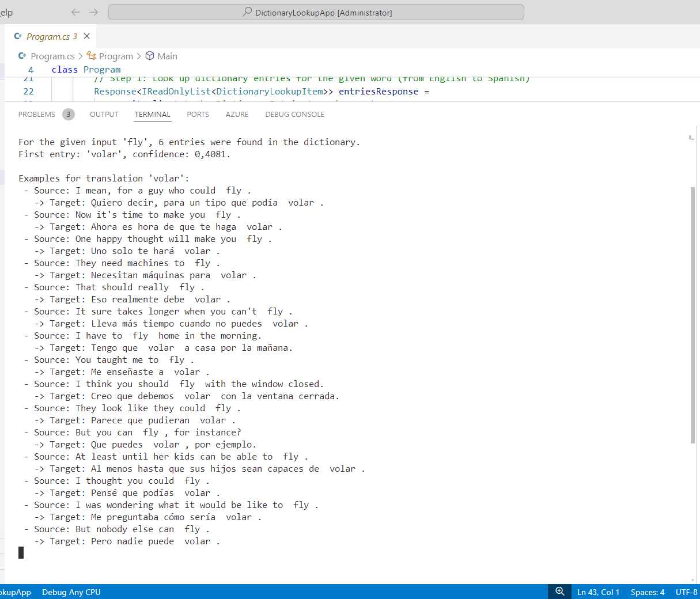The image size is (700, 599).
Task: Expand the chevron after Program.cs breadcrumb
Action: click(82, 56)
